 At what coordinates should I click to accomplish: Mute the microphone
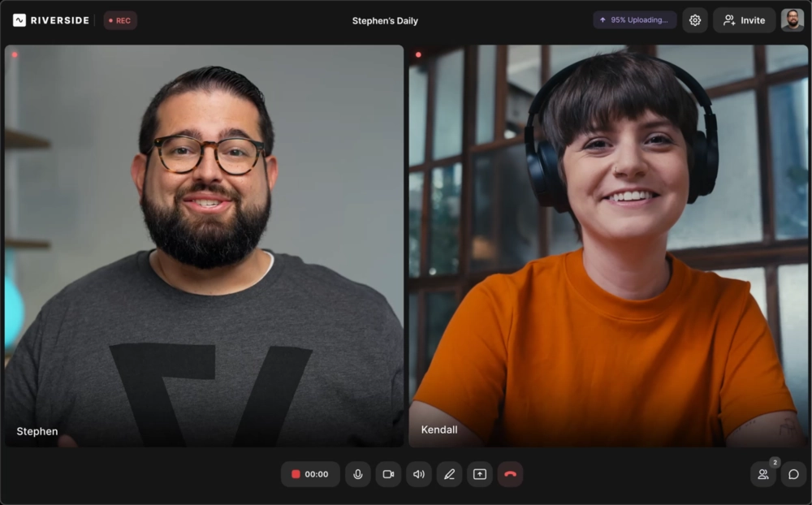358,474
